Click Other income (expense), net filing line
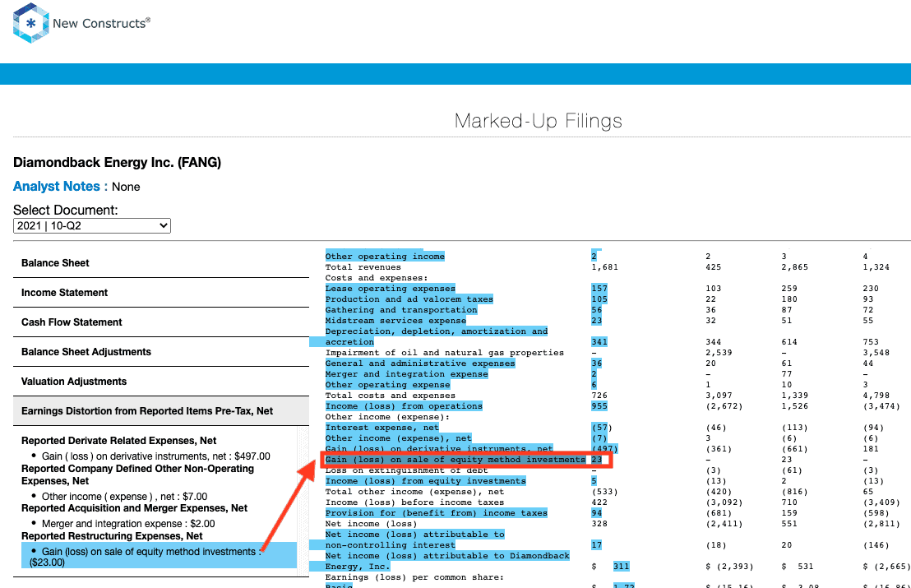Viewport: 911px width, 588px height. [x=399, y=438]
